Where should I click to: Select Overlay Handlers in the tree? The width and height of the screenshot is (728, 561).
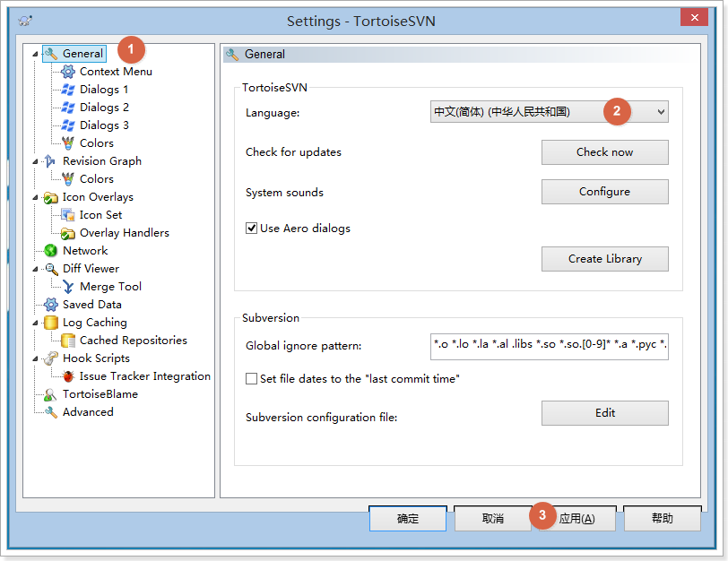point(125,233)
